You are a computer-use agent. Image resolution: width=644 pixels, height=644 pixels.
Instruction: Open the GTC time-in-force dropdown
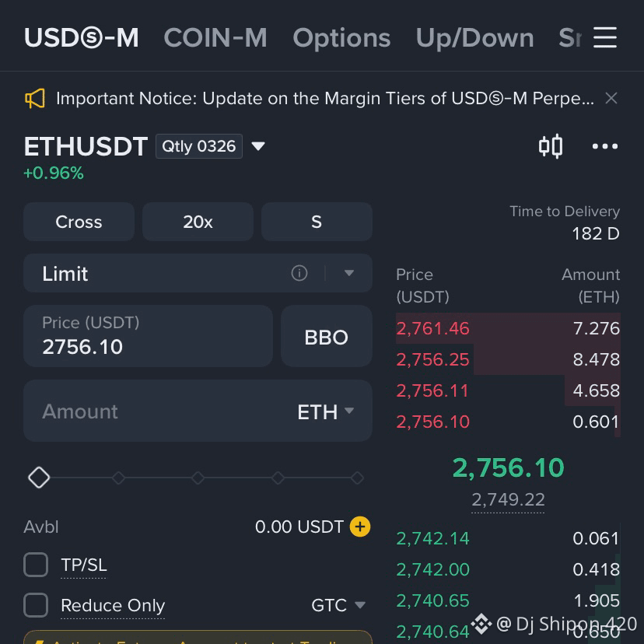click(x=338, y=605)
